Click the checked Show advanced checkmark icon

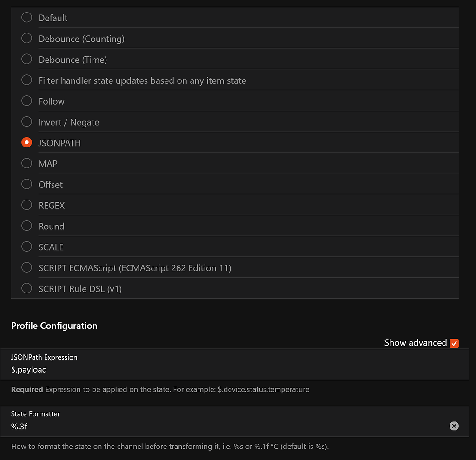[x=454, y=343]
